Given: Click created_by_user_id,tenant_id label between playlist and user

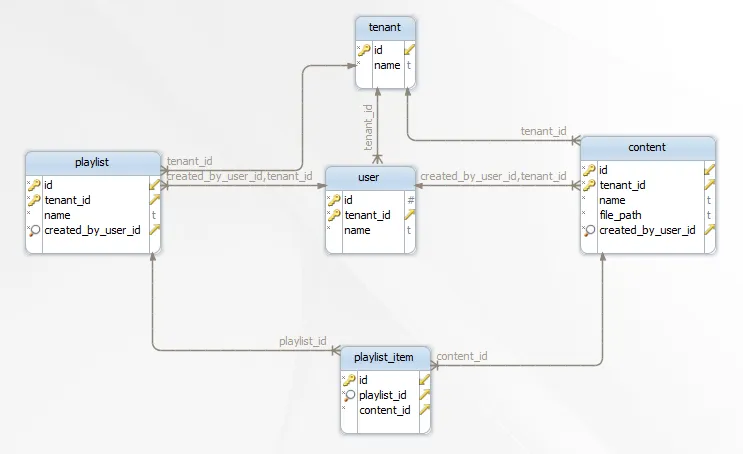Looking at the screenshot, I should tap(240, 176).
